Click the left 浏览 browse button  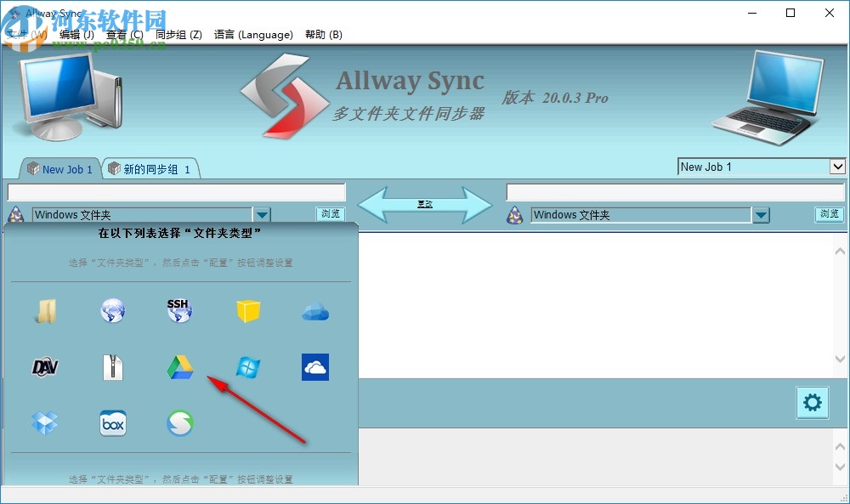coord(331,214)
